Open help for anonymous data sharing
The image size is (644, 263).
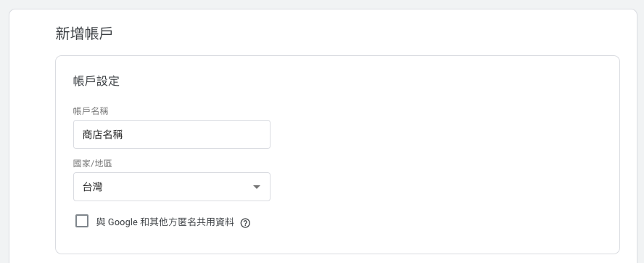pos(245,223)
